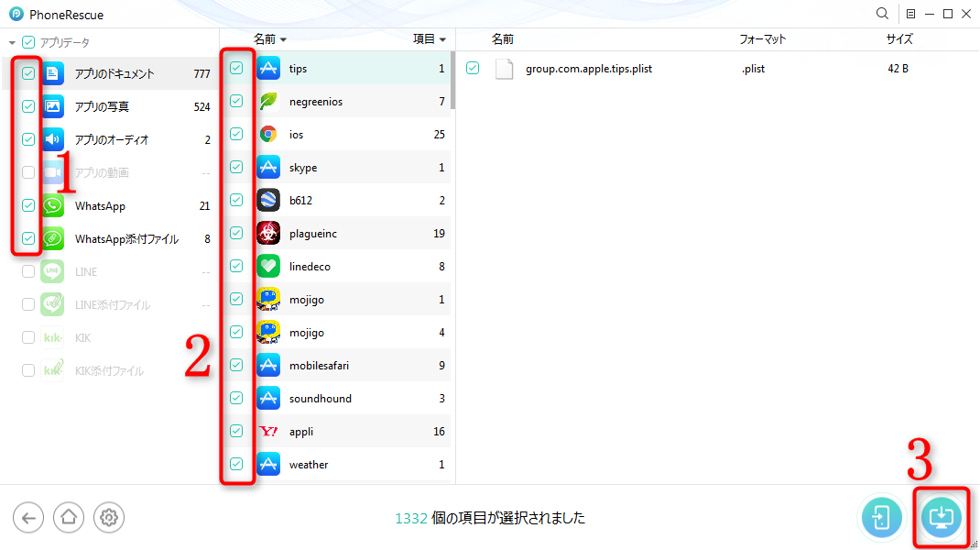Screen dimensions: 980x550
Task: Click the back arrow button
Action: tap(28, 518)
